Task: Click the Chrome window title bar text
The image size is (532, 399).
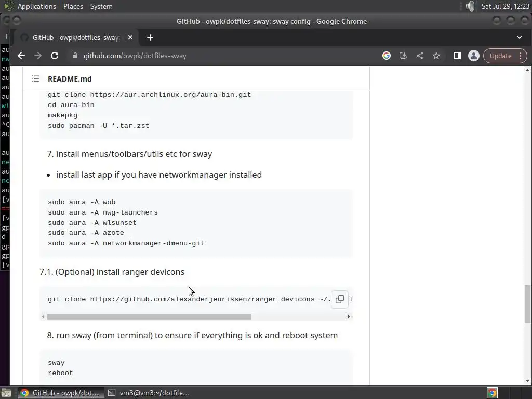Action: [x=272, y=21]
